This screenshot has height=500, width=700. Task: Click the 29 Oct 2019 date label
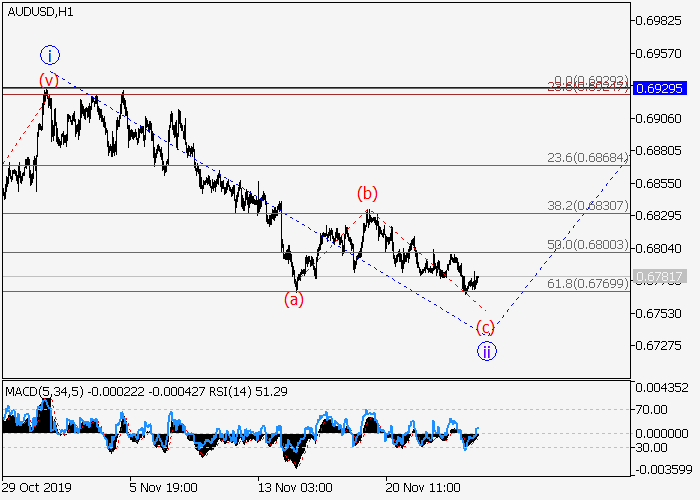[x=37, y=487]
